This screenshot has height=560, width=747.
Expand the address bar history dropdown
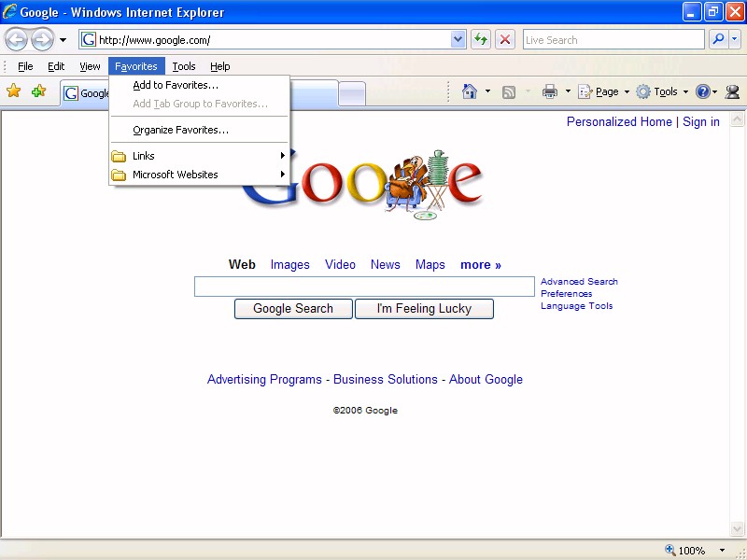tap(458, 39)
